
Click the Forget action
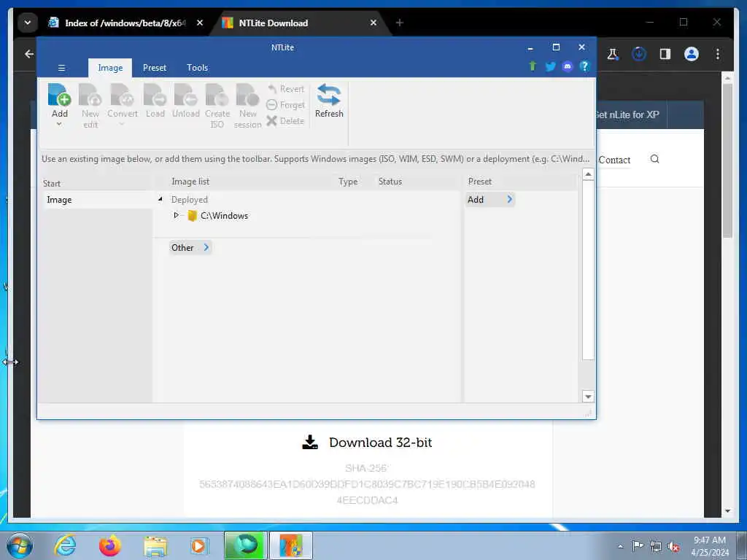click(x=285, y=105)
